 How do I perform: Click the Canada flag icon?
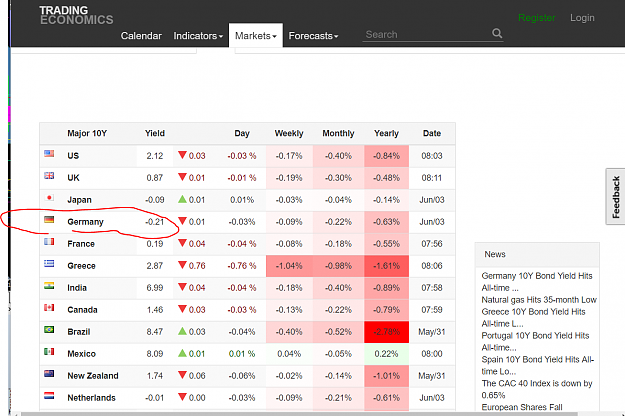pos(49,308)
